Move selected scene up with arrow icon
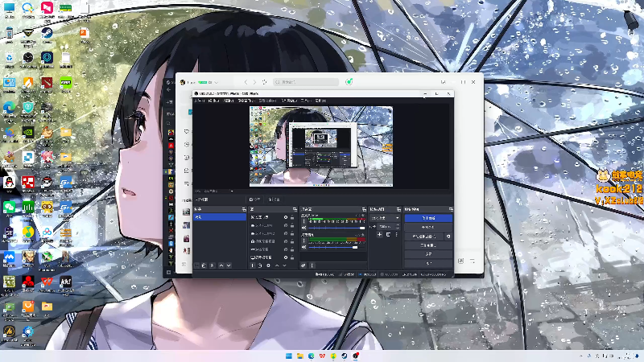 click(x=221, y=265)
